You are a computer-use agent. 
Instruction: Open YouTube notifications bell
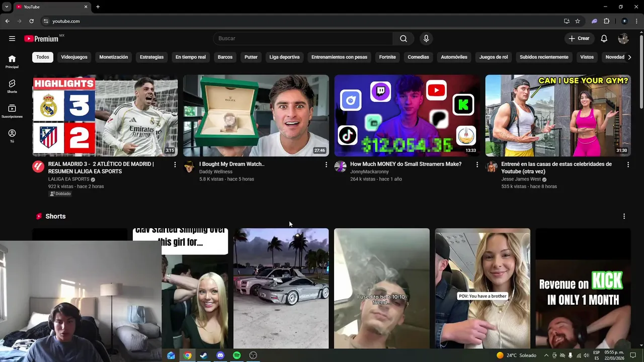tap(604, 38)
